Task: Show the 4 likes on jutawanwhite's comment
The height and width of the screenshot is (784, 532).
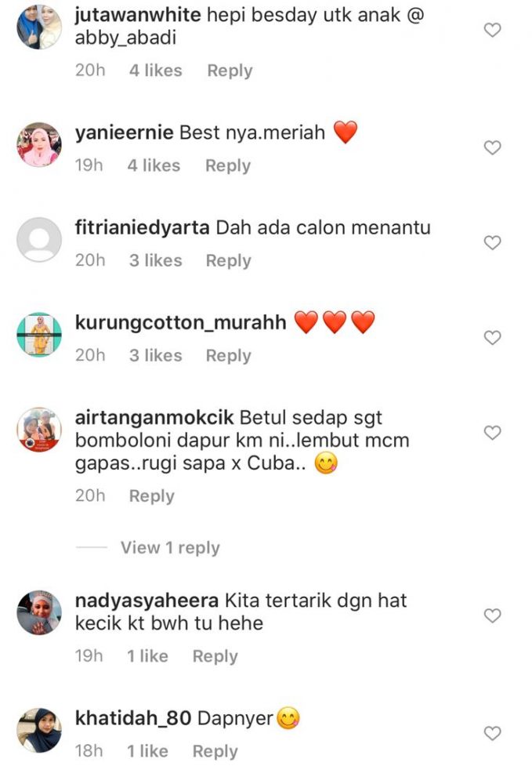Action: pos(155,71)
